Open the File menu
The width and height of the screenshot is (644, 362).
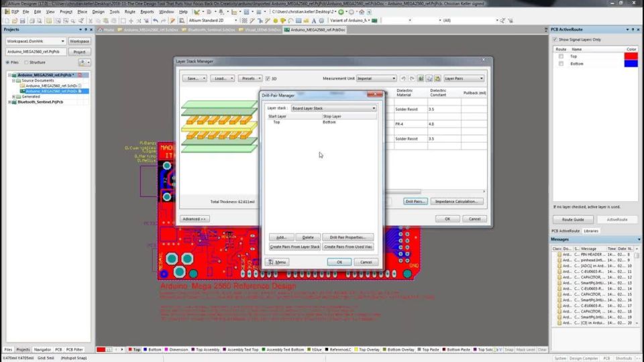point(26,12)
